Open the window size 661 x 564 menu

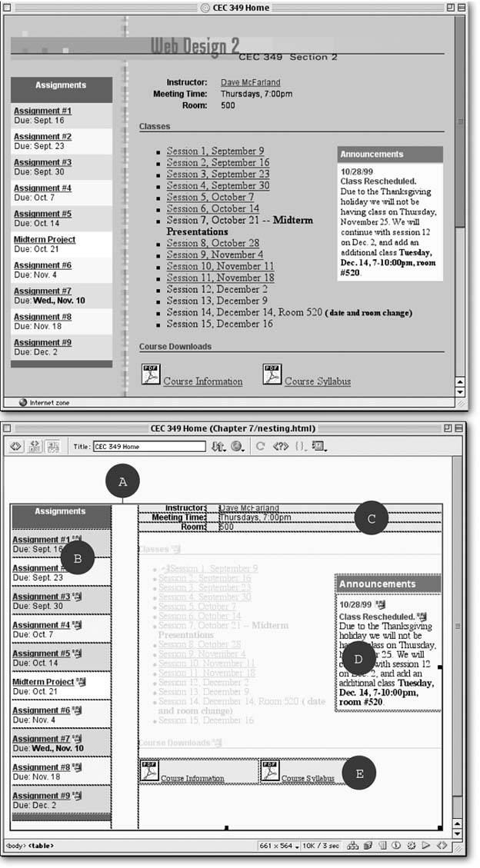(279, 846)
